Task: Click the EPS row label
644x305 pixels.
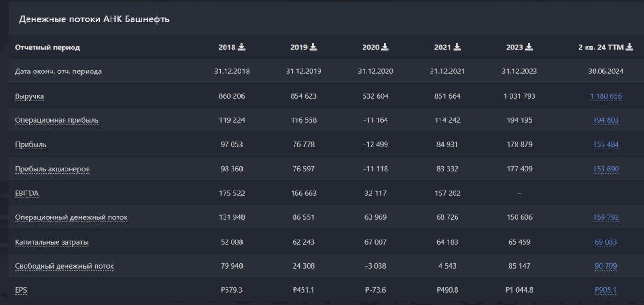Action: click(21, 290)
